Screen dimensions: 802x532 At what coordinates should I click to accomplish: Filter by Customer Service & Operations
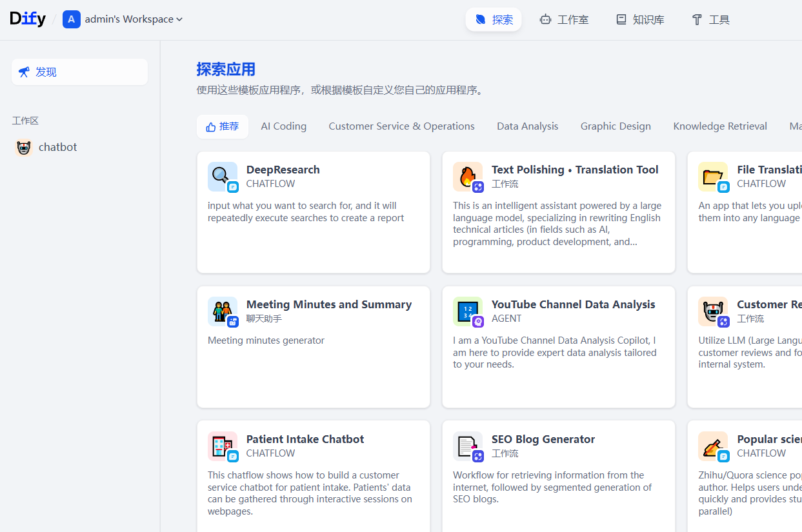tap(401, 126)
